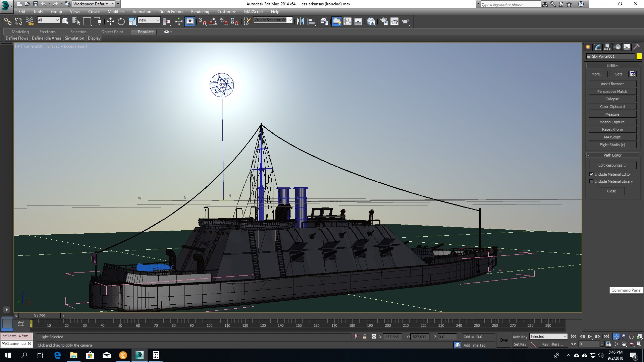Activate the Select Object tool

(65, 21)
